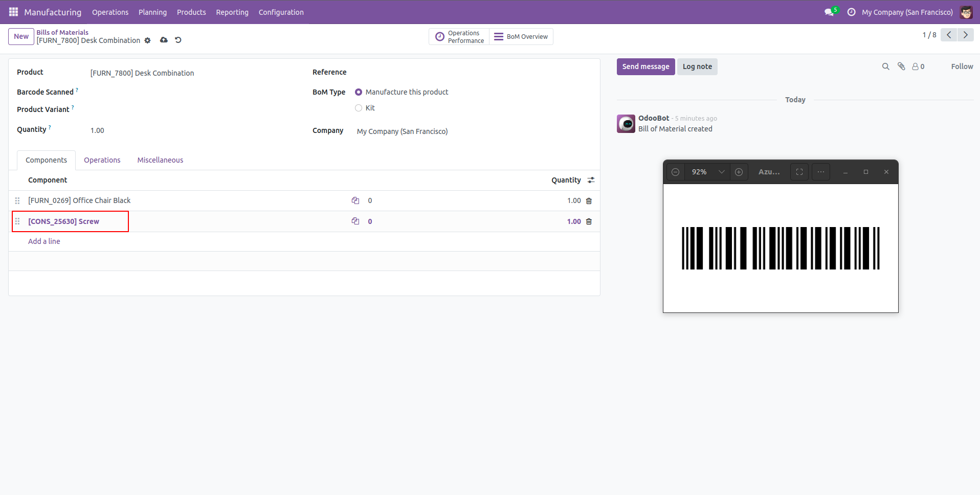980x495 pixels.
Task: Go to previous record arrow
Action: click(949, 35)
